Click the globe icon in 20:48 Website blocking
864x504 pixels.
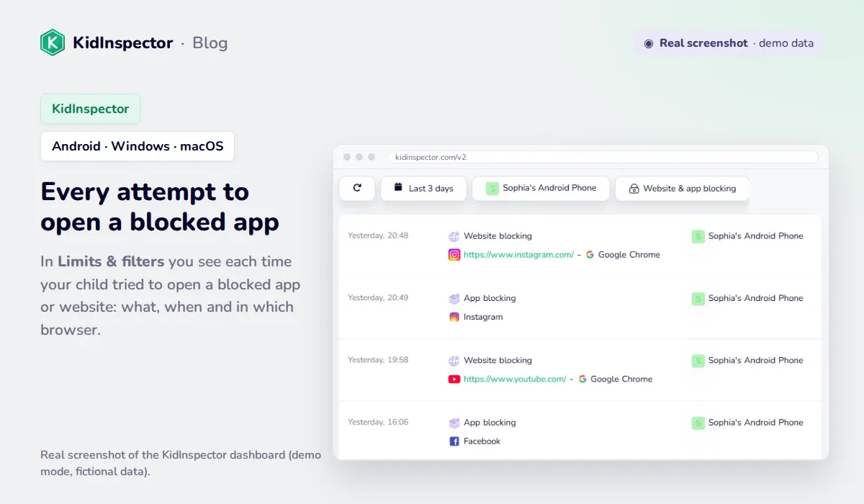454,235
